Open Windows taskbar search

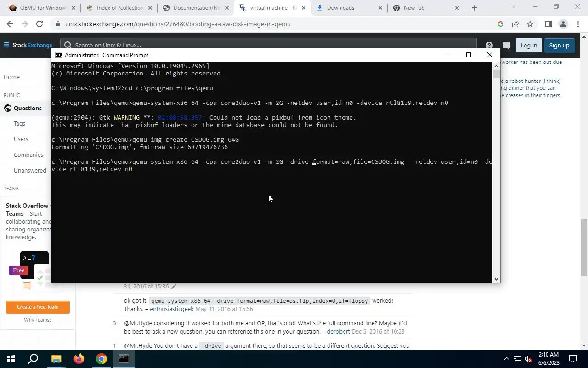coord(33,359)
